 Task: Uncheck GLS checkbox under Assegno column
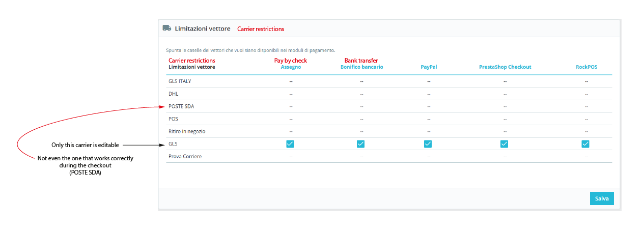pyautogui.click(x=290, y=144)
